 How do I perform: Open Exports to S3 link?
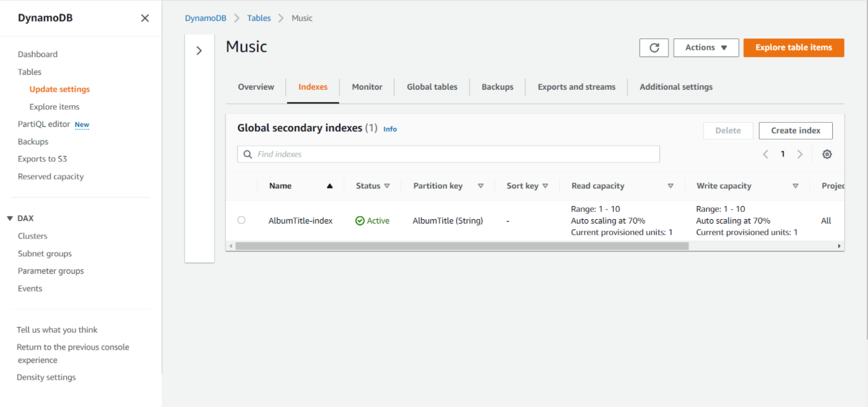click(x=42, y=159)
